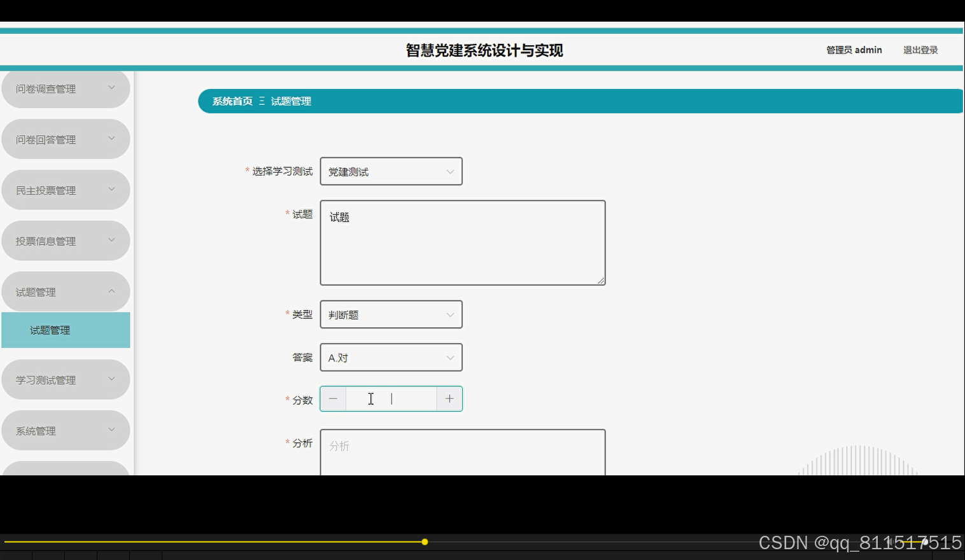Screen dimensions: 965x560
Task: Click 试题管理 in the breadcrumb bar
Action: (291, 101)
